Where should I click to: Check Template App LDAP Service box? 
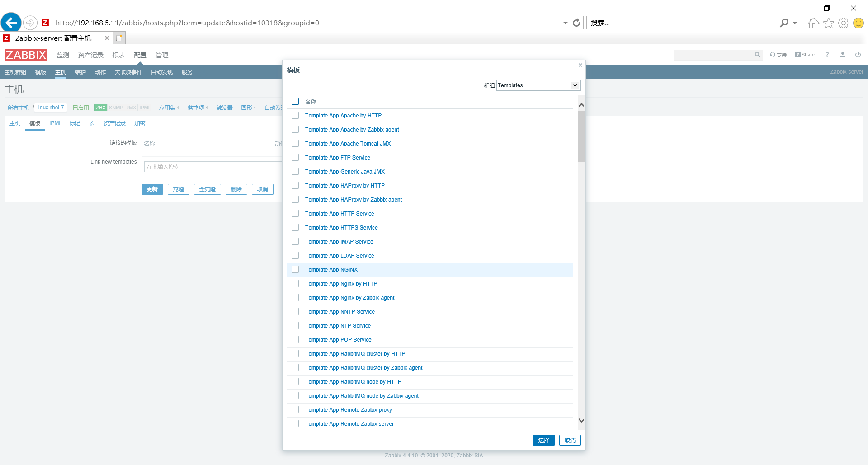(295, 255)
